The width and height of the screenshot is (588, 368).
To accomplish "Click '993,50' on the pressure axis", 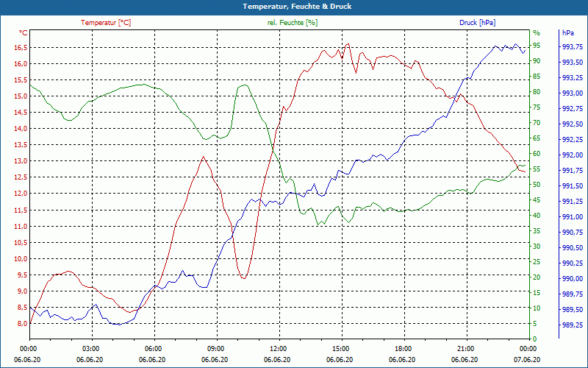I will [573, 62].
